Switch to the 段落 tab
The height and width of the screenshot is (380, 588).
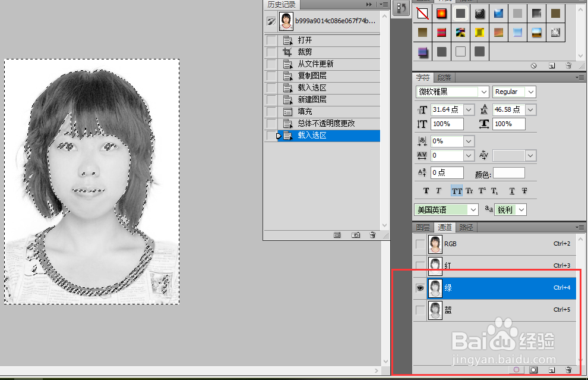(x=444, y=78)
